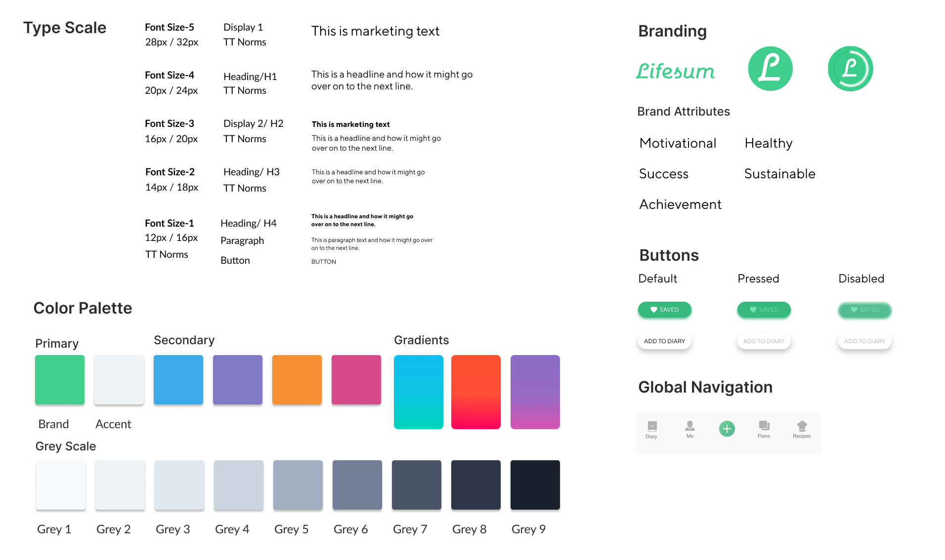Click the "Paragraph" style label
This screenshot has width=945, height=560.
click(x=242, y=241)
